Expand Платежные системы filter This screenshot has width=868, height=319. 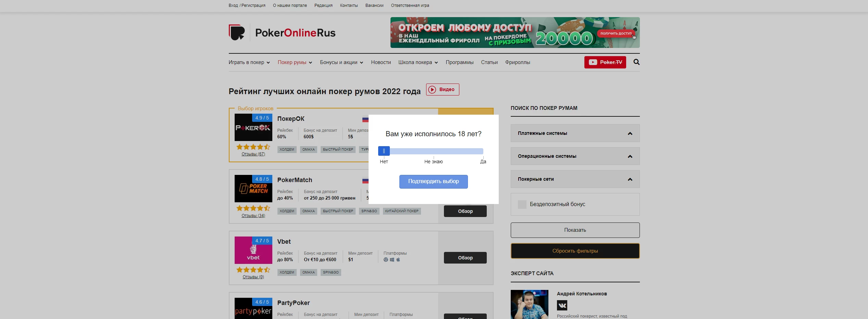pyautogui.click(x=575, y=133)
